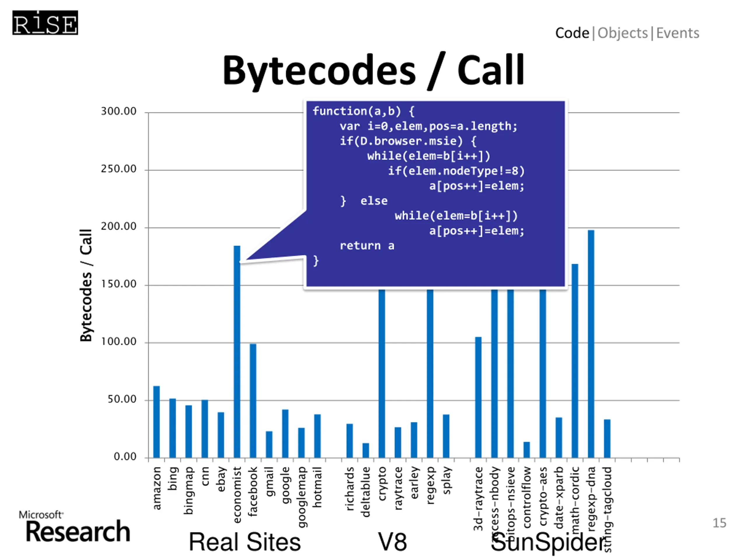Click the facebook bar in chart

pyautogui.click(x=253, y=401)
